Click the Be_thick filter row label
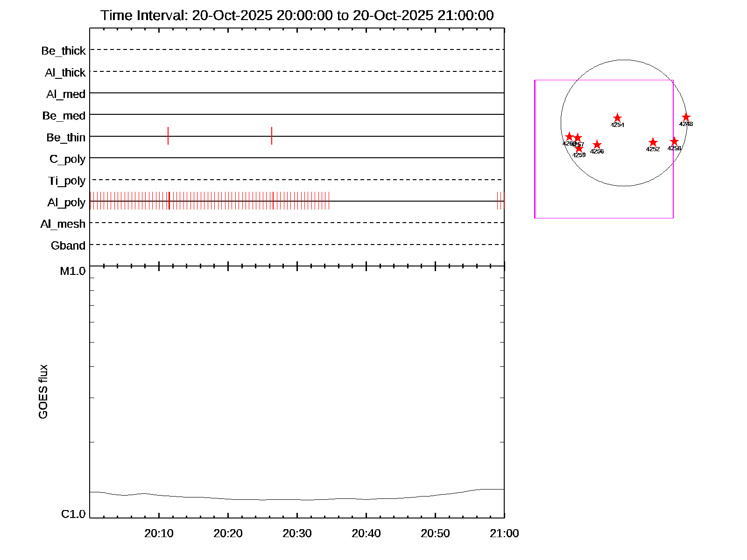Viewport: 747px width, 560px height. coord(63,51)
